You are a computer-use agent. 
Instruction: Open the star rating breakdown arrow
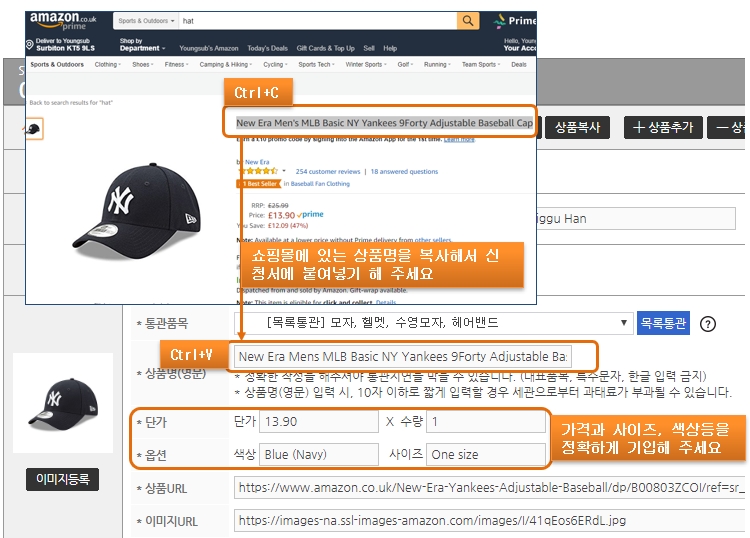point(284,171)
